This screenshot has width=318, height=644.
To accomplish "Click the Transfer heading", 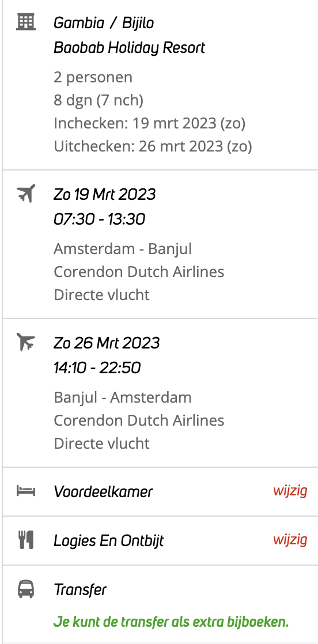I will (79, 590).
